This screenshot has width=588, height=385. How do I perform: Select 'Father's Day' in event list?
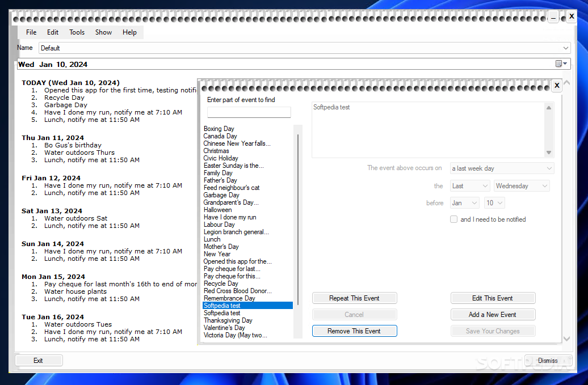click(x=220, y=180)
